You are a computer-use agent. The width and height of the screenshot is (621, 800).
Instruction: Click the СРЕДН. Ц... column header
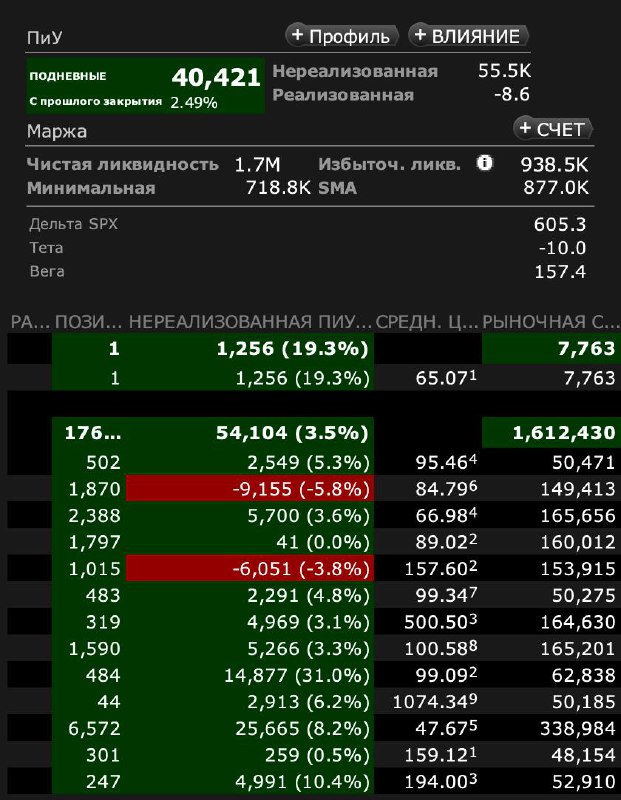(427, 322)
